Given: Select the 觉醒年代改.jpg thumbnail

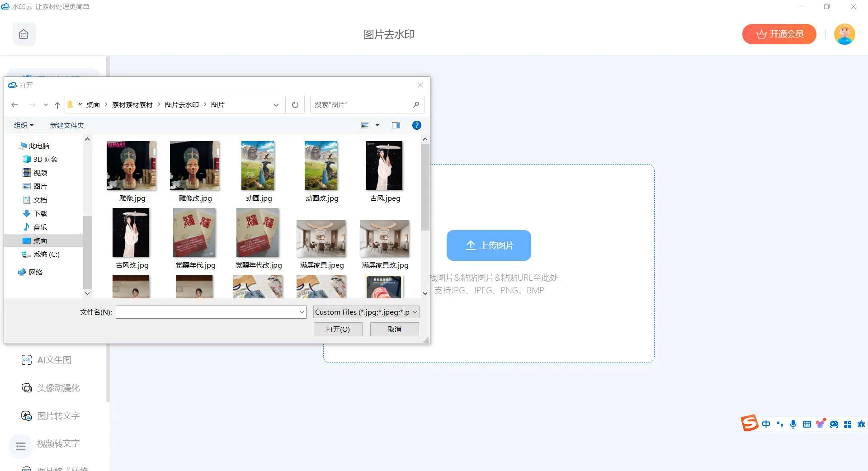Looking at the screenshot, I should (x=258, y=232).
